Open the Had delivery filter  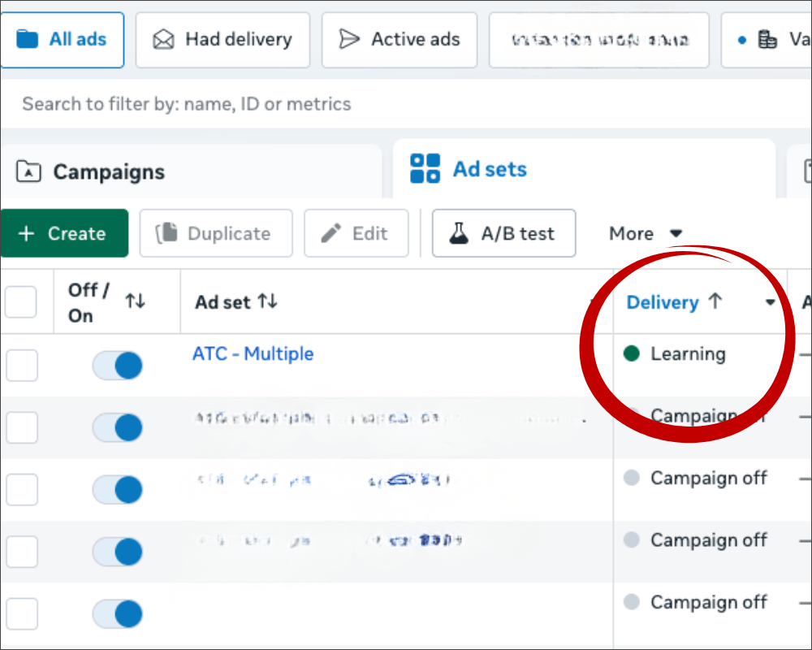[222, 40]
